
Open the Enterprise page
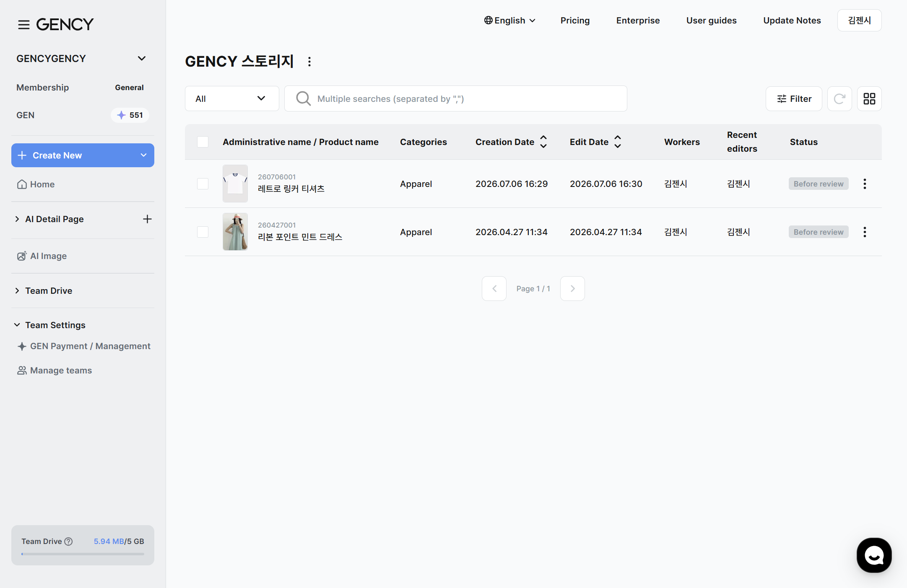click(x=638, y=21)
